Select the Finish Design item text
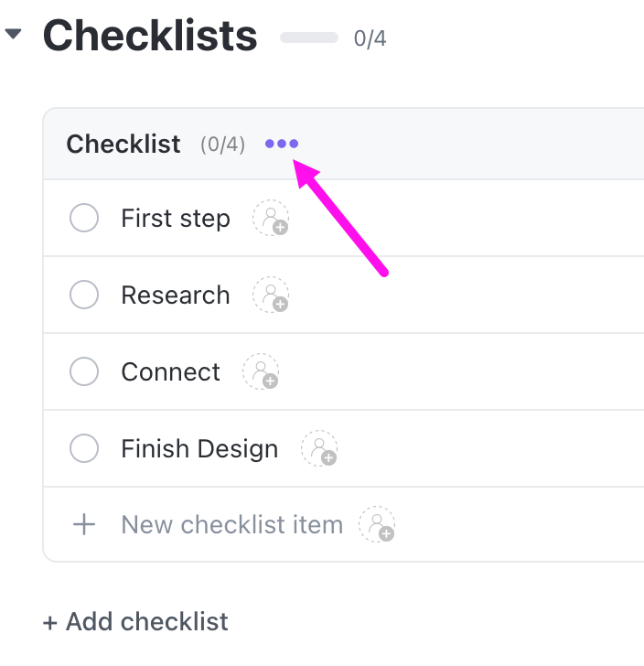Screen dimensions: 644x666 pyautogui.click(x=199, y=449)
